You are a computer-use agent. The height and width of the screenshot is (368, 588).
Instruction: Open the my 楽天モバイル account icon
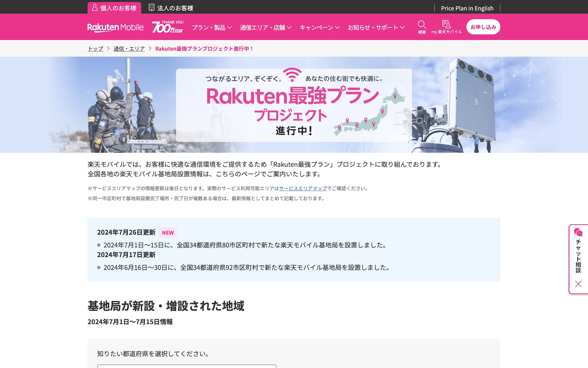[x=446, y=24]
